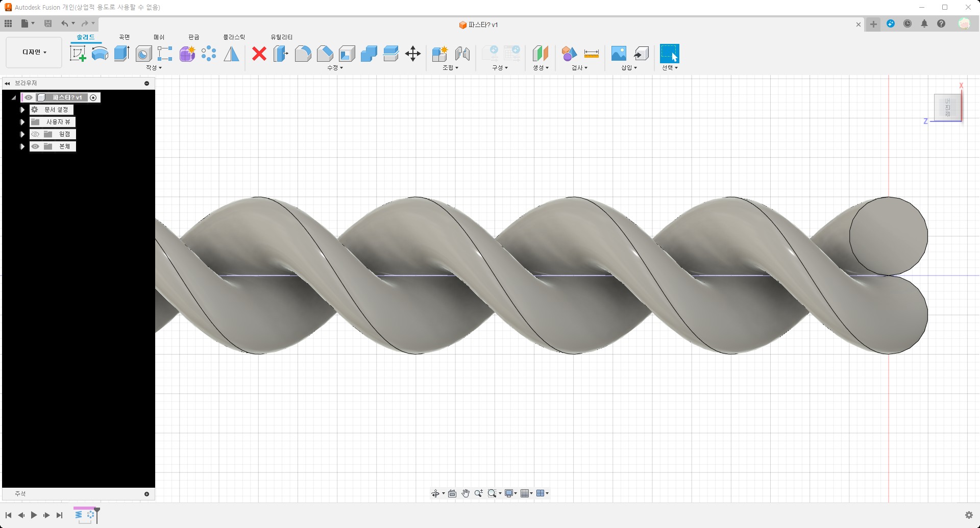Open the 수정 menu dropdown
The height and width of the screenshot is (528, 980).
(x=335, y=68)
